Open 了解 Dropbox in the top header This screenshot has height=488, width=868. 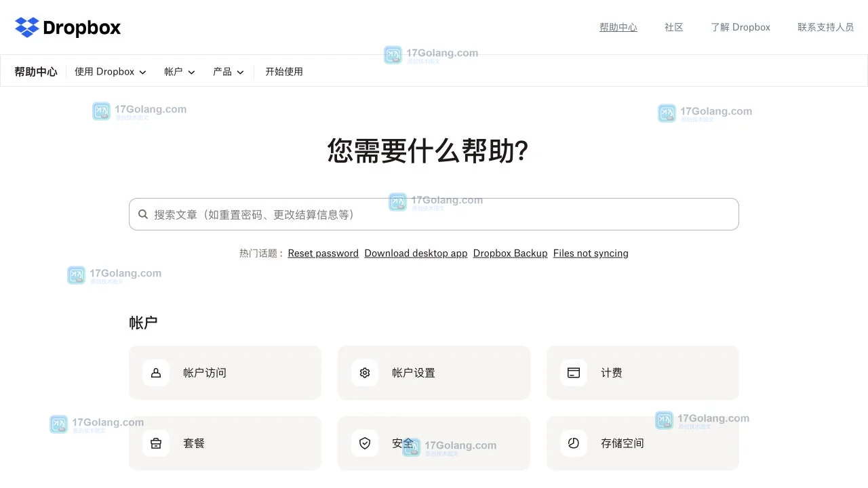741,27
